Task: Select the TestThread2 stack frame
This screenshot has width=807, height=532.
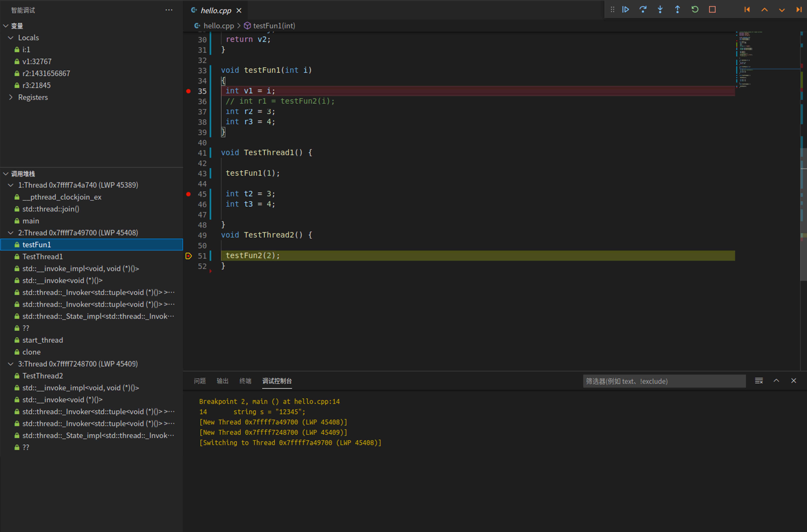Action: [x=92, y=376]
